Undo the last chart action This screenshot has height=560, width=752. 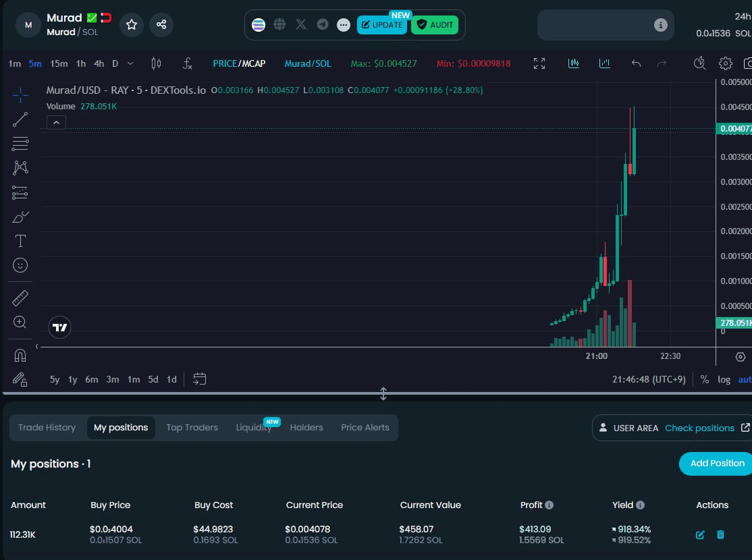pos(636,63)
